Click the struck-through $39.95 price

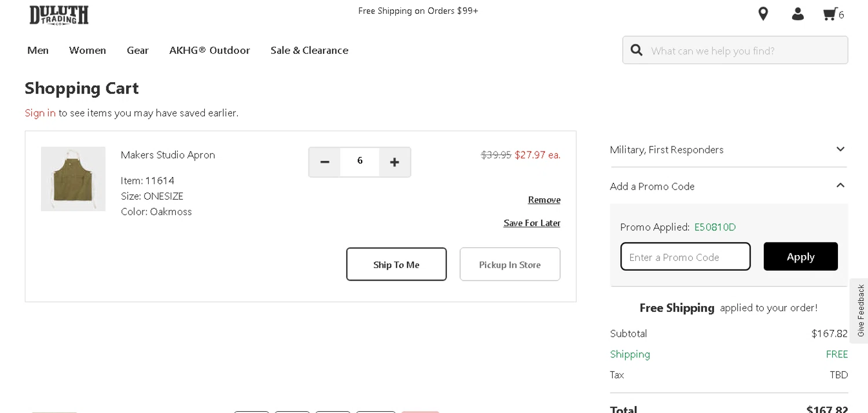click(x=496, y=155)
